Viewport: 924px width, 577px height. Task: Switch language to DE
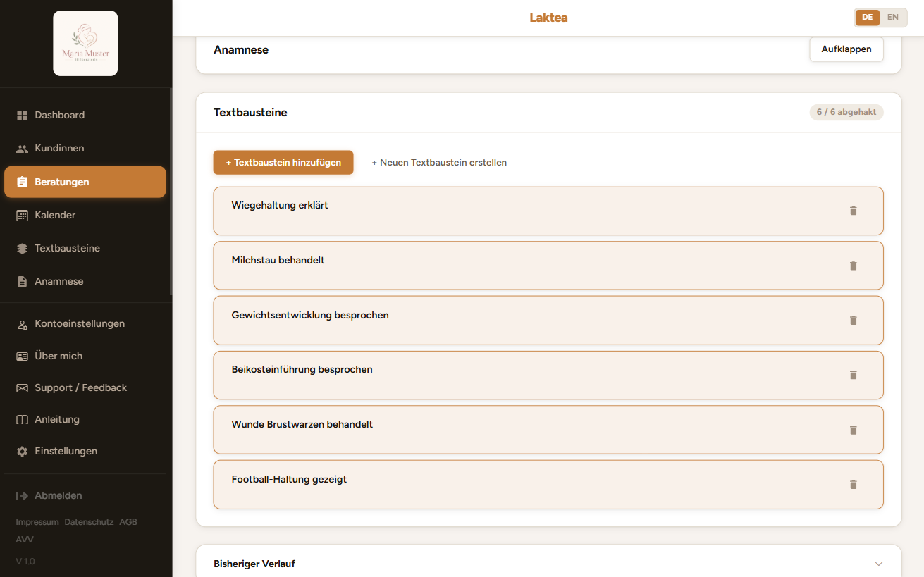pyautogui.click(x=867, y=18)
